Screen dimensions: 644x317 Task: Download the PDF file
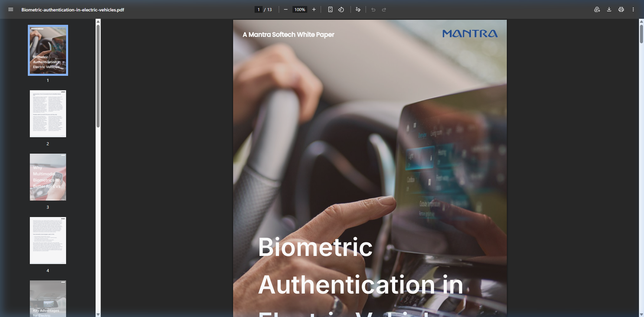click(609, 9)
